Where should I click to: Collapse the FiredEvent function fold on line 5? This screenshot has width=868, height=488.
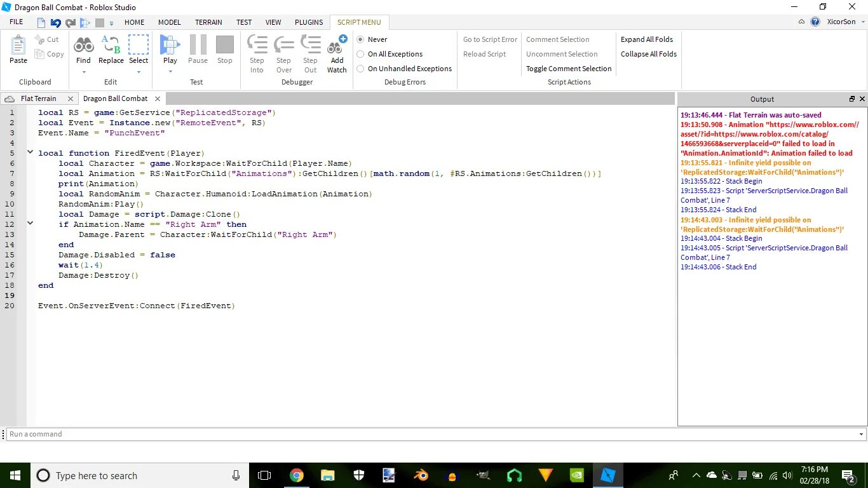point(30,152)
